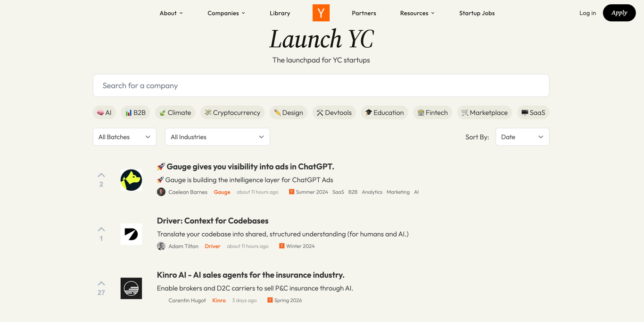Click the orange Driver company link
644x322 pixels.
(x=213, y=246)
